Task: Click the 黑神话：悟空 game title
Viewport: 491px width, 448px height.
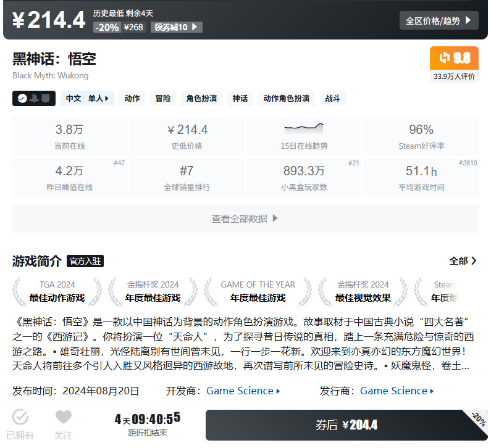Action: point(54,59)
